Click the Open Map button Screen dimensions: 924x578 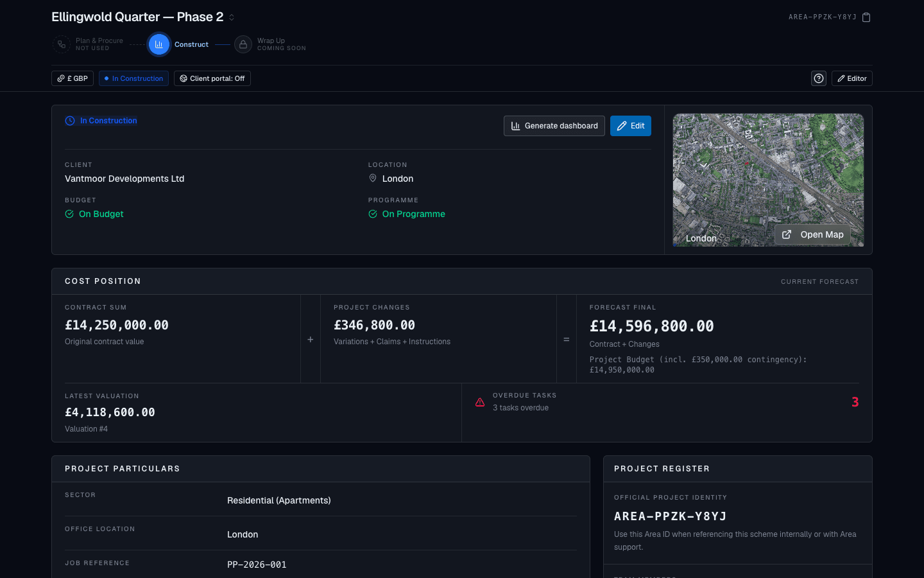(x=813, y=234)
